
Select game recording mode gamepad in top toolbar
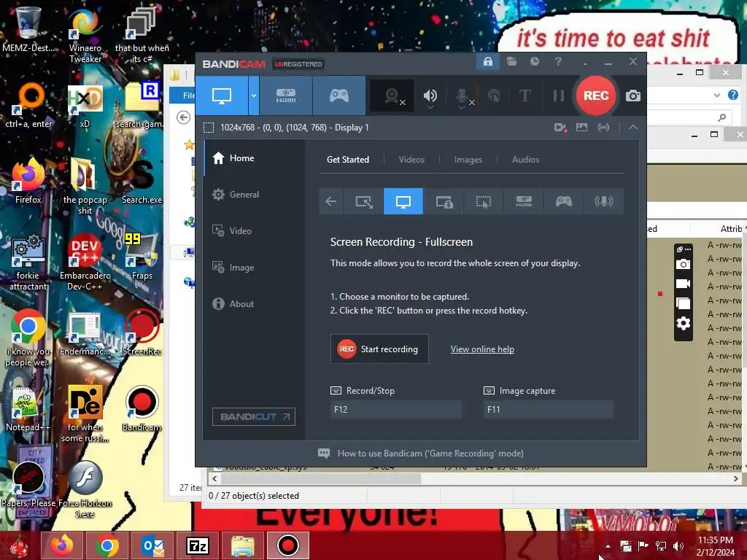[338, 96]
